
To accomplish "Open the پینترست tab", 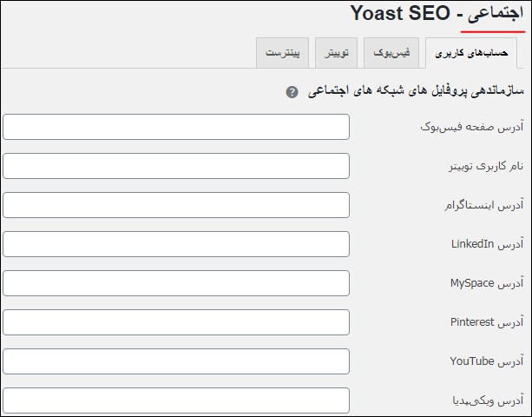I will [282, 53].
